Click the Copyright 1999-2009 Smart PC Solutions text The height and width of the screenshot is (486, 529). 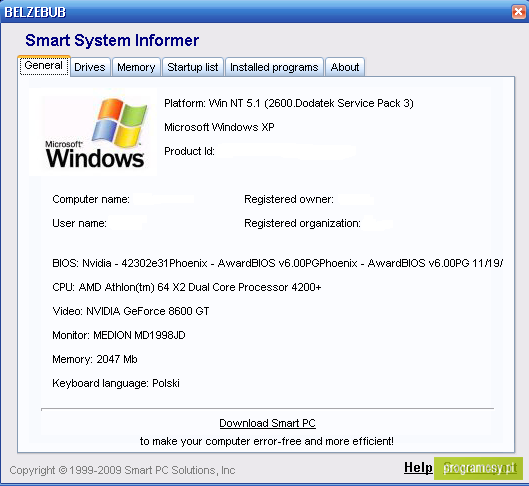[x=122, y=470]
